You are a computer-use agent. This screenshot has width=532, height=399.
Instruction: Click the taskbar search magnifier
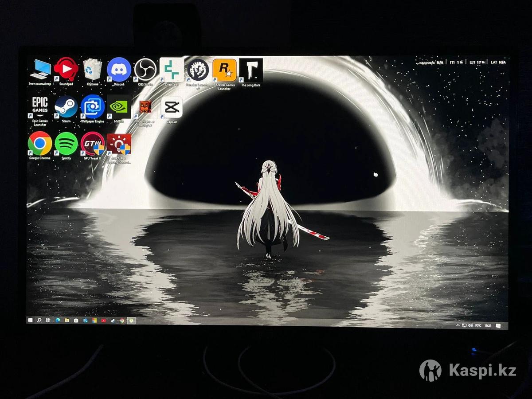click(39, 320)
